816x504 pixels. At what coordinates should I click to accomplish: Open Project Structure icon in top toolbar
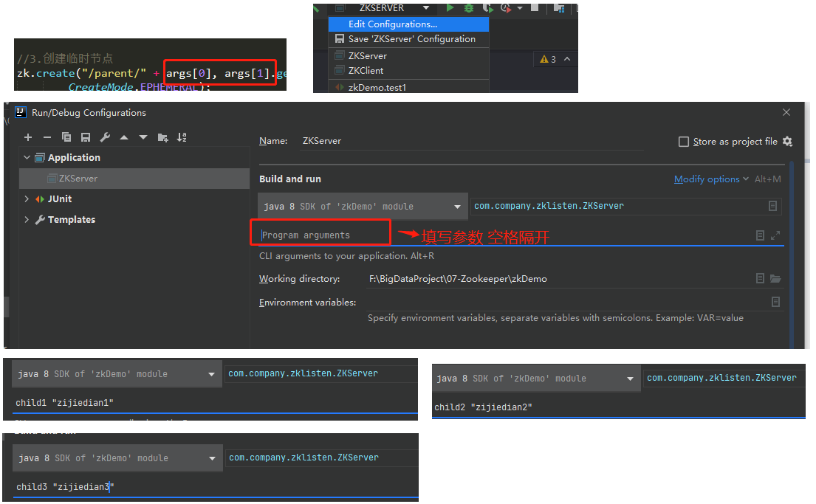pos(559,8)
